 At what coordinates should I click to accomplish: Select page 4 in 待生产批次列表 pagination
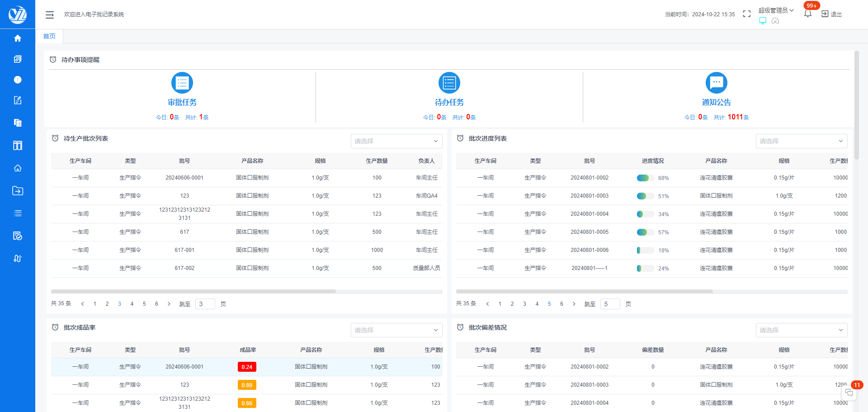pyautogui.click(x=132, y=304)
